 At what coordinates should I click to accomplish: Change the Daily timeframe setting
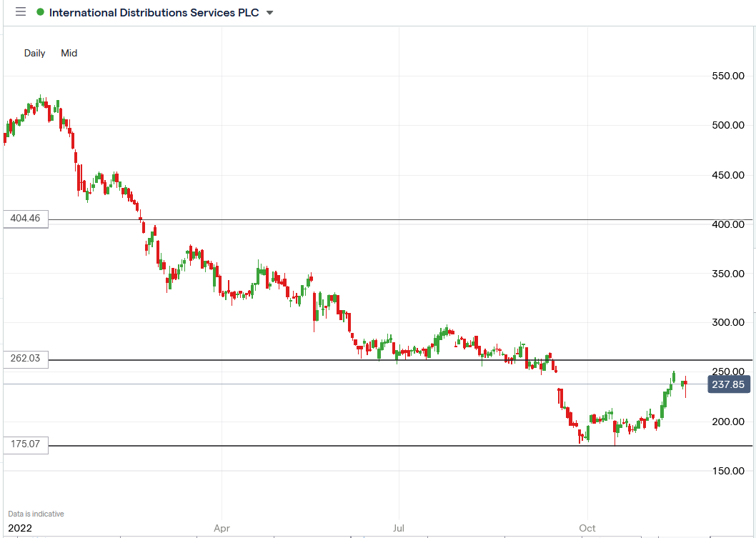[x=35, y=53]
